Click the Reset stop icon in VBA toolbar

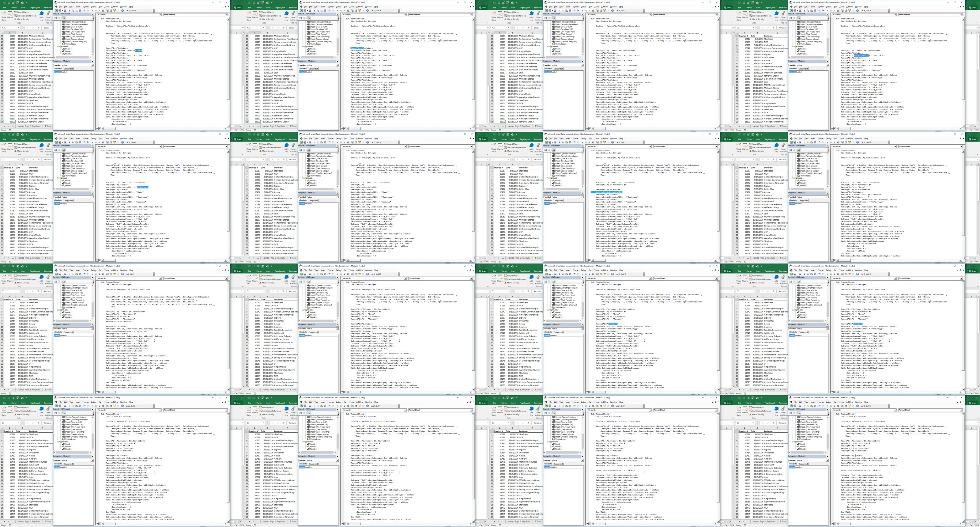(x=100, y=11)
